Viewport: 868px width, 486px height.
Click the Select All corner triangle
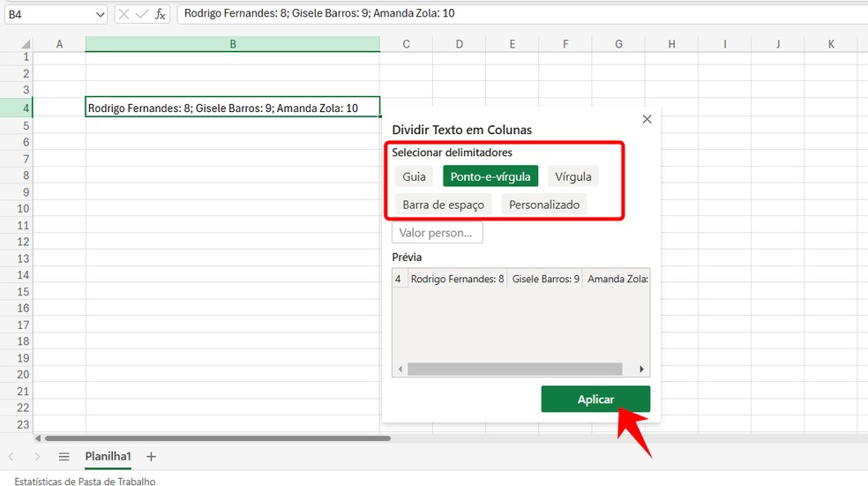(x=25, y=44)
